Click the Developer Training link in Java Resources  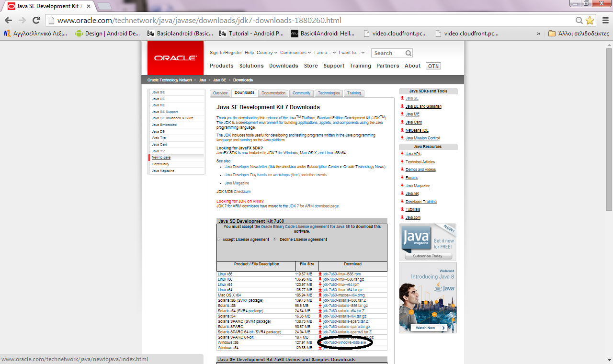pos(421,202)
